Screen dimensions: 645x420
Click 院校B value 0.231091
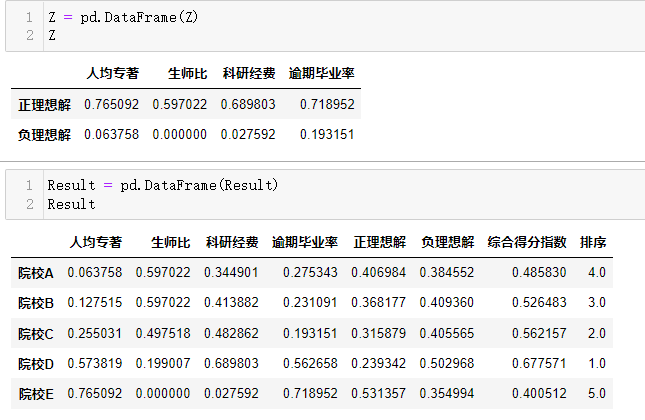pyautogui.click(x=310, y=303)
